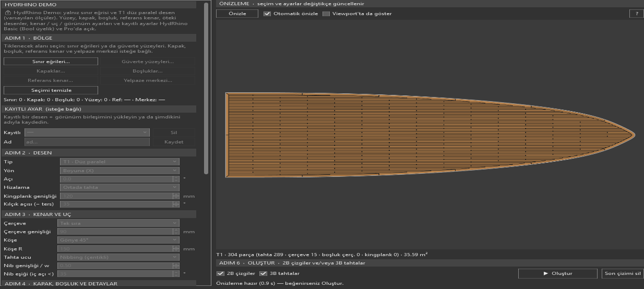Click the selection counts line starting with Sınır: 0
The height and width of the screenshot is (289, 644).
pyautogui.click(x=84, y=100)
